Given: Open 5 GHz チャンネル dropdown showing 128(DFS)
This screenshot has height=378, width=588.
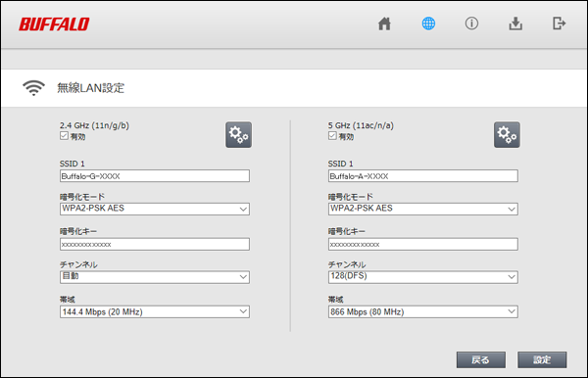Looking at the screenshot, I should pyautogui.click(x=423, y=277).
